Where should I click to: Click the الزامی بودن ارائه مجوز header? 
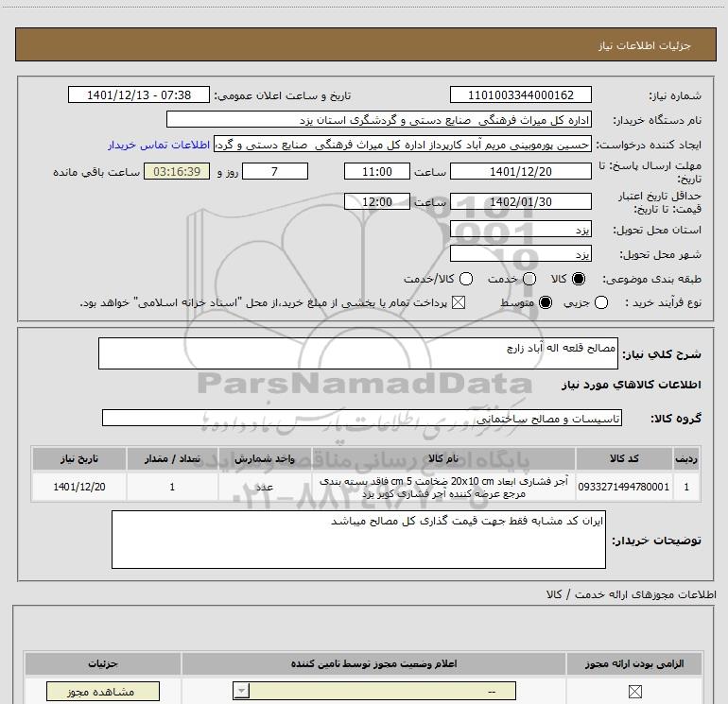(634, 663)
